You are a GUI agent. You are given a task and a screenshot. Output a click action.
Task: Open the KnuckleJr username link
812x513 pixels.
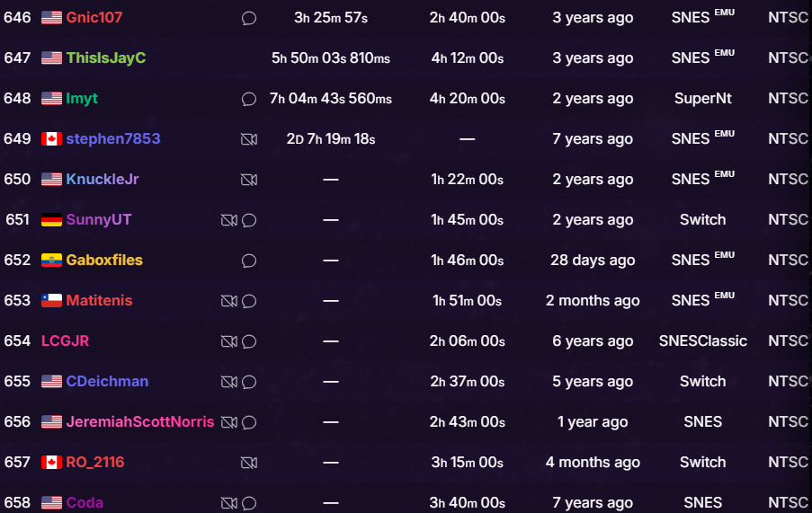pos(103,180)
